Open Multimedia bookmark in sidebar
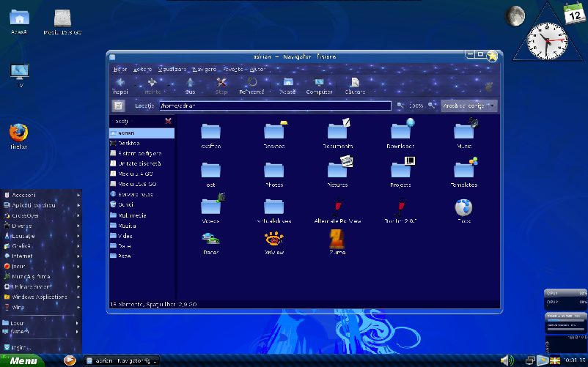Screen dimensions: 588x367 [x=142, y=215]
